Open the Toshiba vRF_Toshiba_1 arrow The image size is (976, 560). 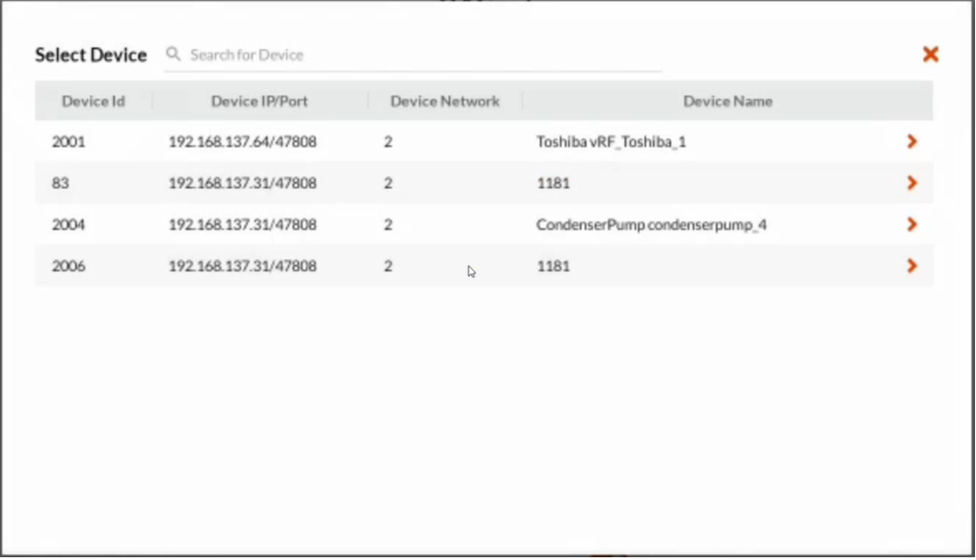click(x=912, y=142)
